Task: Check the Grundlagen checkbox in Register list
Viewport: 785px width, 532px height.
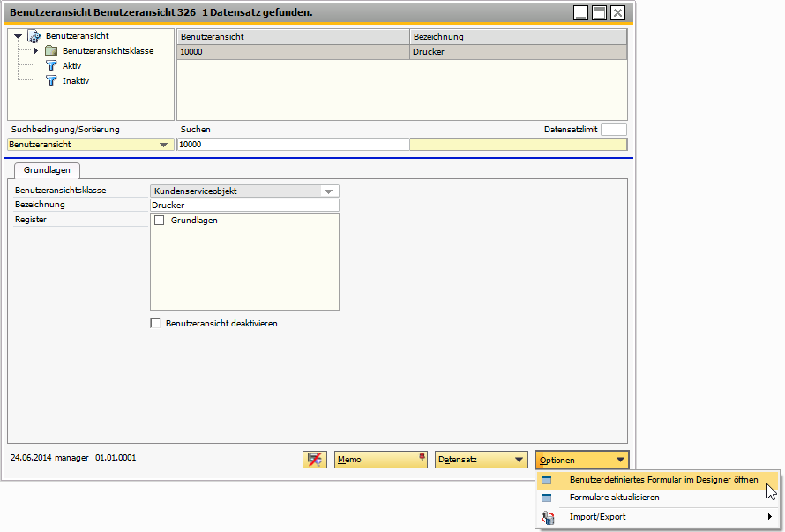Action: tap(159, 221)
